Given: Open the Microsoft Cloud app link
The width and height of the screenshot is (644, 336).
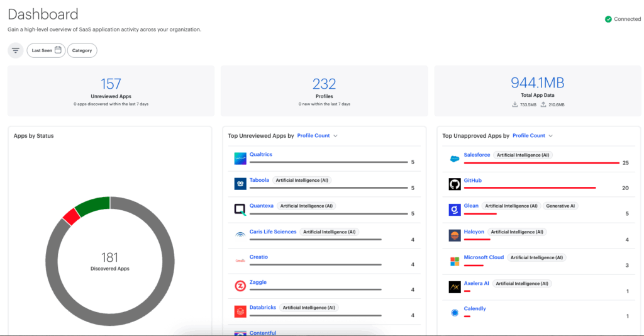Looking at the screenshot, I should (484, 257).
